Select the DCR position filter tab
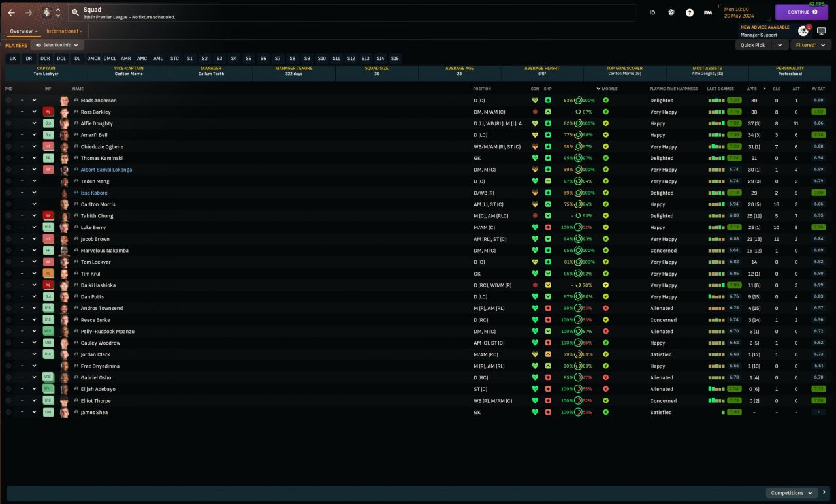 point(45,58)
